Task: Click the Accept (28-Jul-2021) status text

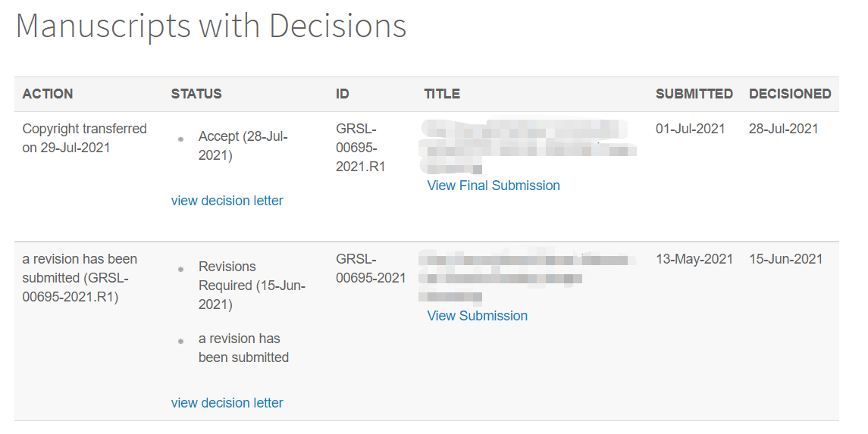Action: coord(243,145)
